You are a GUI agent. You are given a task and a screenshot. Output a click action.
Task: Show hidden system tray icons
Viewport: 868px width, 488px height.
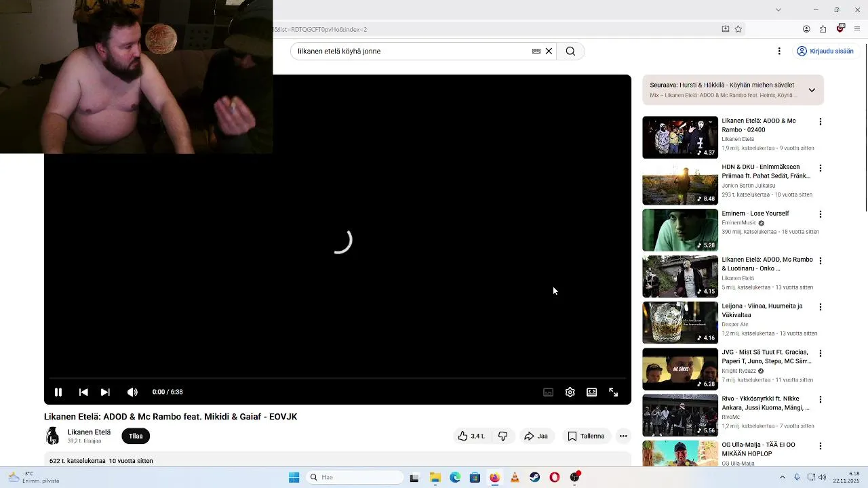click(x=782, y=477)
